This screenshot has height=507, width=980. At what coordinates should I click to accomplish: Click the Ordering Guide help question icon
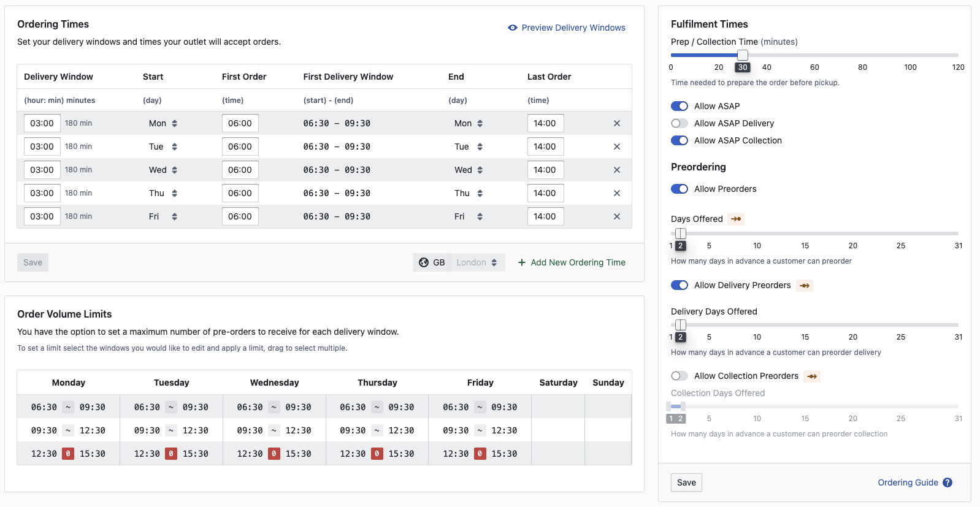click(947, 482)
